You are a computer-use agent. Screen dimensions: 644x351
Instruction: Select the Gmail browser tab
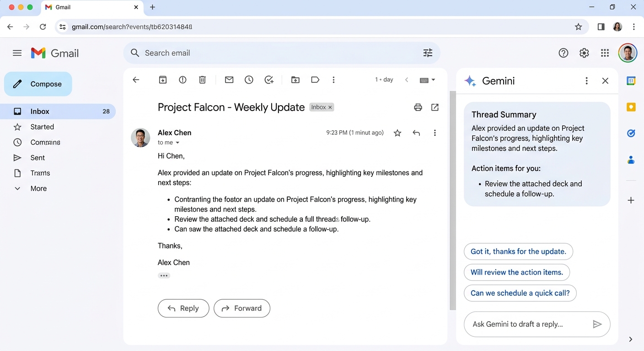pos(91,7)
